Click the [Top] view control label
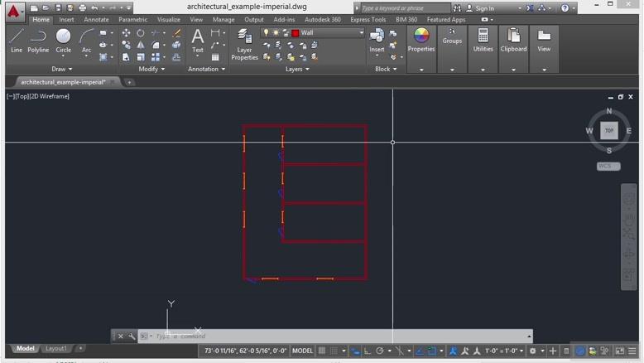The image size is (644, 363). (22, 96)
